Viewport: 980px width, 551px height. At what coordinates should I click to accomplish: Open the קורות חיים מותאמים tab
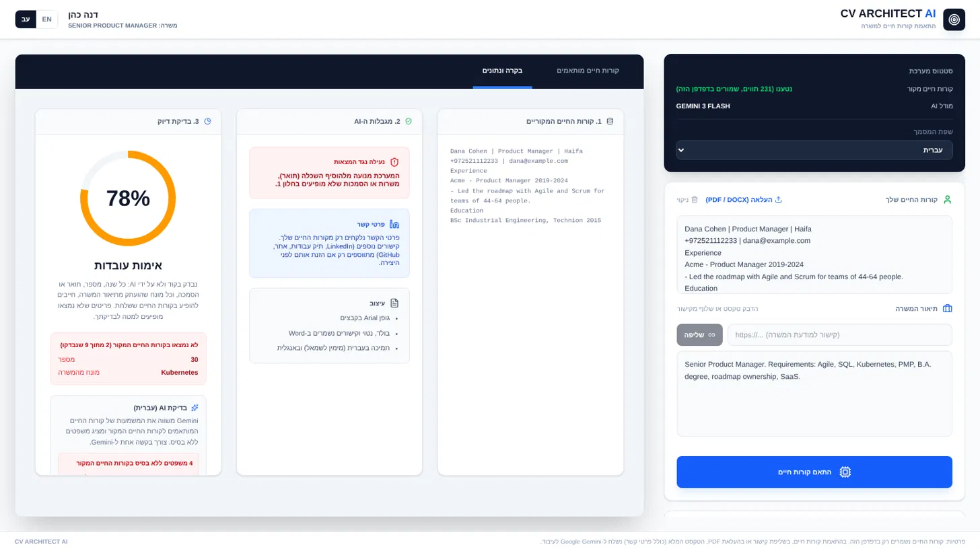pyautogui.click(x=588, y=71)
